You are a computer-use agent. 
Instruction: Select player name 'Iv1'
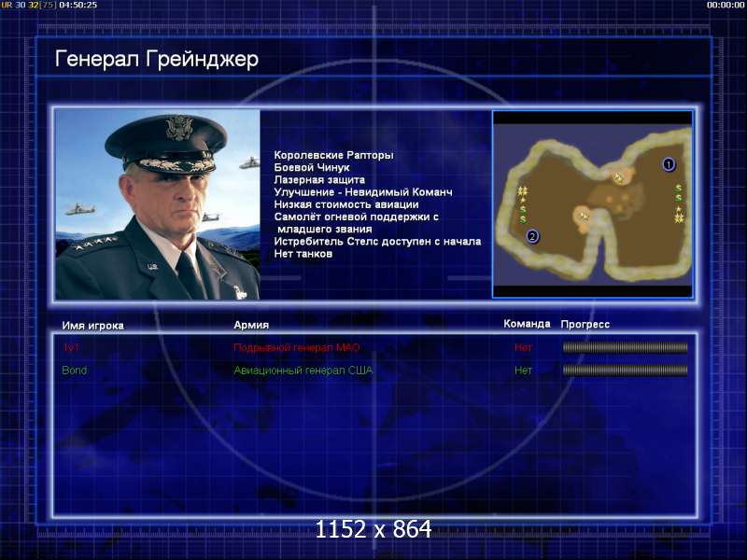coord(71,347)
